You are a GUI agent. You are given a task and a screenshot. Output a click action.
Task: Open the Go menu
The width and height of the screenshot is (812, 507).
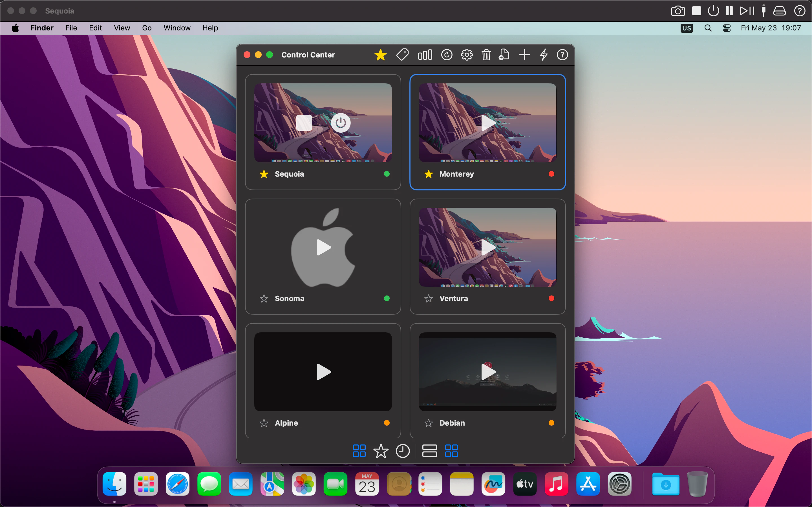(x=147, y=28)
